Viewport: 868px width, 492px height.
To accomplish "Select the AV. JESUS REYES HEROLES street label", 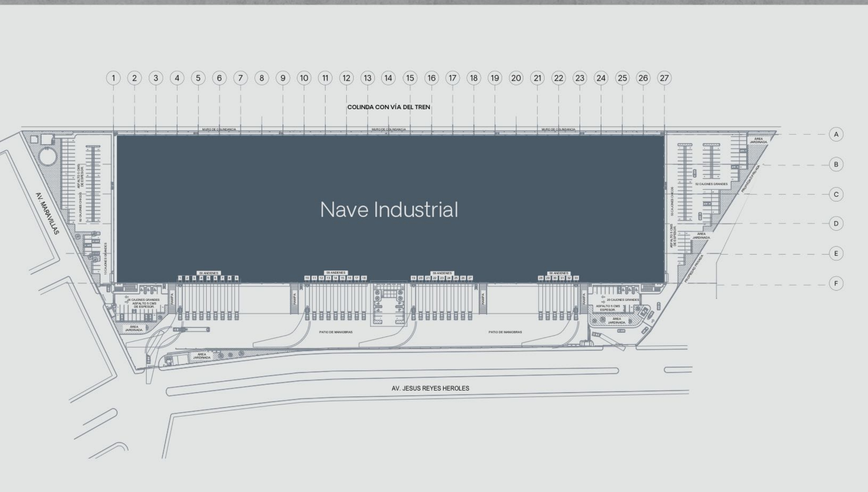I will (430, 389).
